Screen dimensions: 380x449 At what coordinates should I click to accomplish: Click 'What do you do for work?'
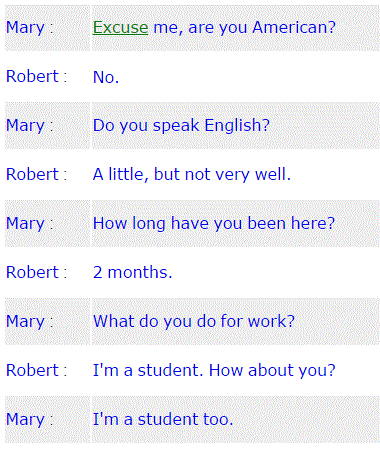(194, 321)
